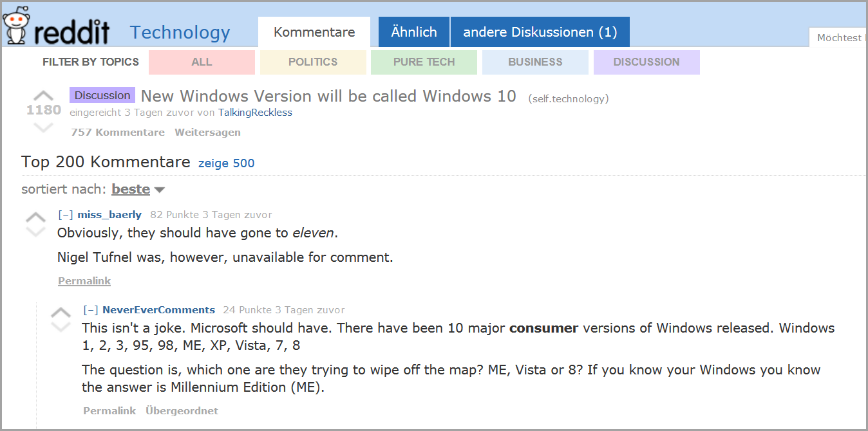Screen dimensions: 868x431
Task: Show 500 comments via 'zeige 500'
Action: (x=226, y=163)
